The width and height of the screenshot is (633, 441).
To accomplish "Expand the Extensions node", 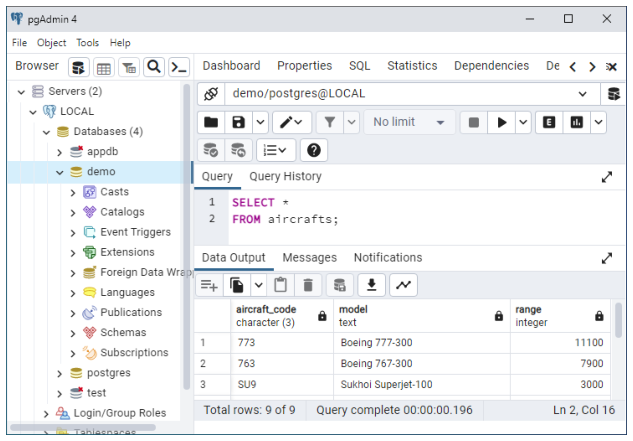I will click(x=73, y=253).
